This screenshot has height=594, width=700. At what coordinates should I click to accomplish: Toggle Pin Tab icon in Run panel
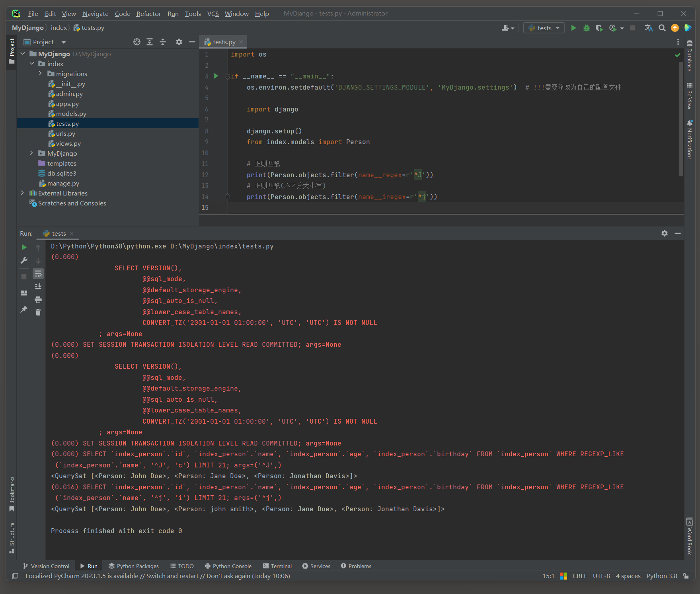[24, 309]
